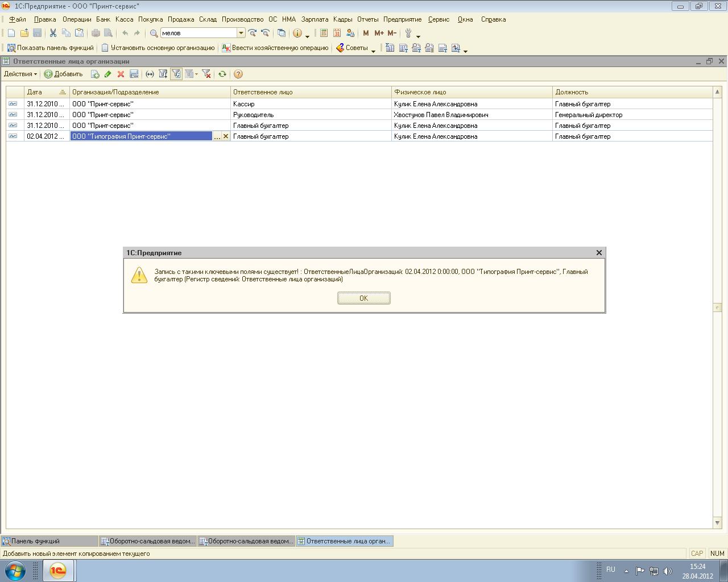Open the Предприятие menu
Viewport: 728px width, 582px height.
pyautogui.click(x=402, y=19)
